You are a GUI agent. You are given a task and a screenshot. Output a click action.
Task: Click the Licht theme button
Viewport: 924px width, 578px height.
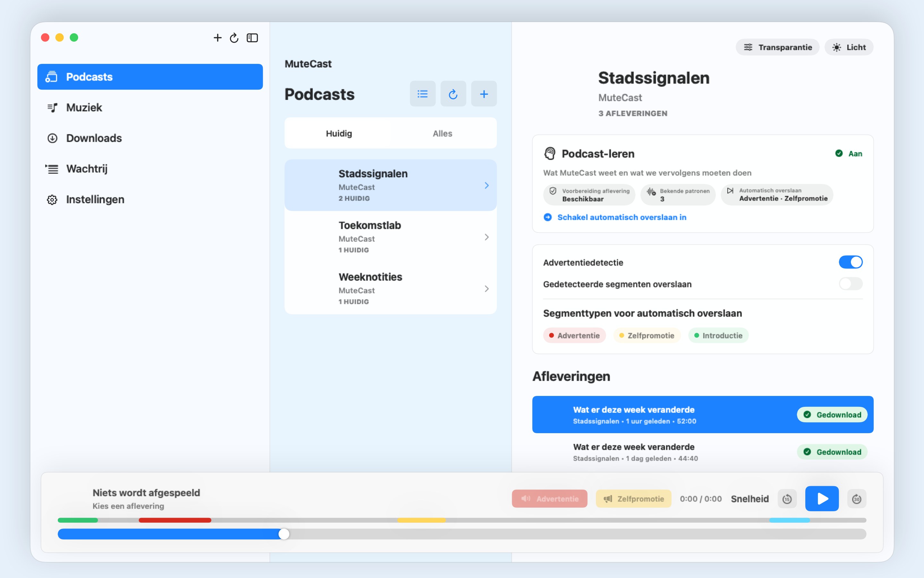pos(849,47)
